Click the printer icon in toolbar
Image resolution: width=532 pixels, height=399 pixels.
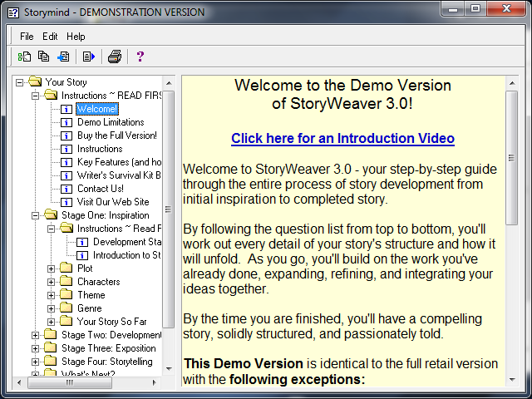coord(115,57)
